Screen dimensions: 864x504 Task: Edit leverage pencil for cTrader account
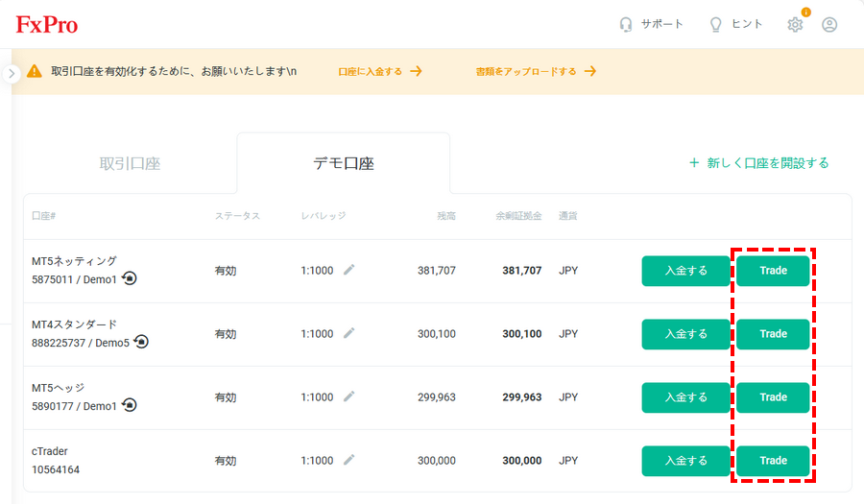(348, 460)
